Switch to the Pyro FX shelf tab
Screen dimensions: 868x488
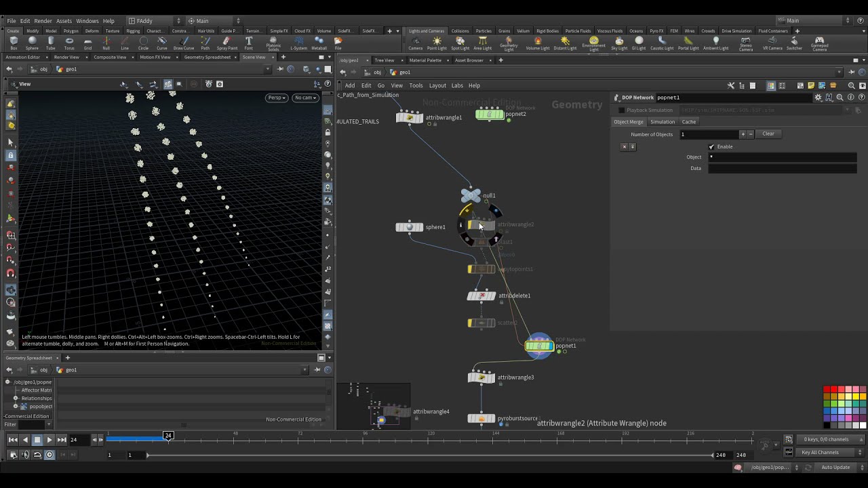tap(656, 30)
